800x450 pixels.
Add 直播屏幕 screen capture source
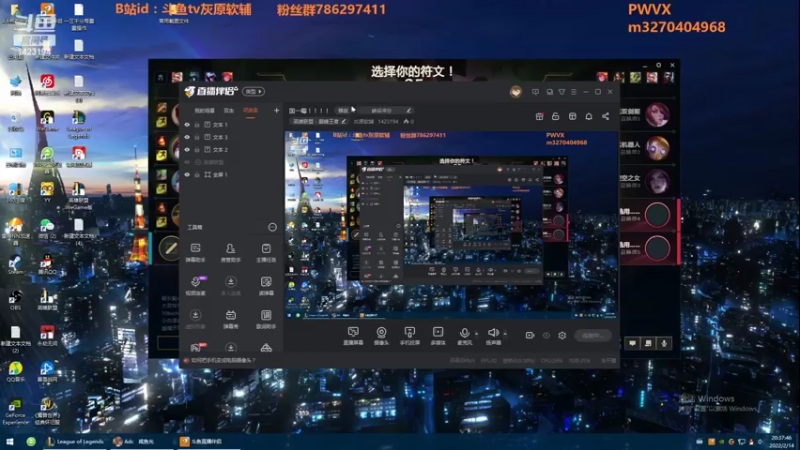[x=353, y=336]
